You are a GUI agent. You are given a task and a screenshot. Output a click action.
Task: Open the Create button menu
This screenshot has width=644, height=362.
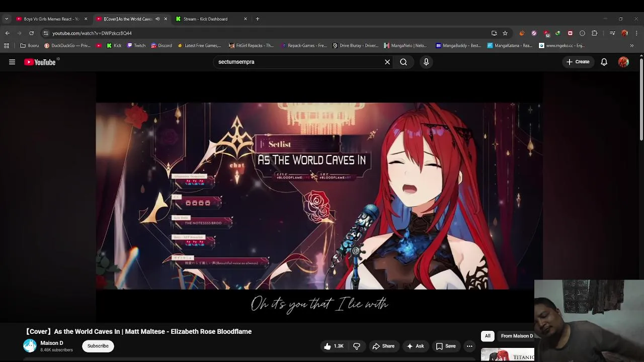[578, 62]
